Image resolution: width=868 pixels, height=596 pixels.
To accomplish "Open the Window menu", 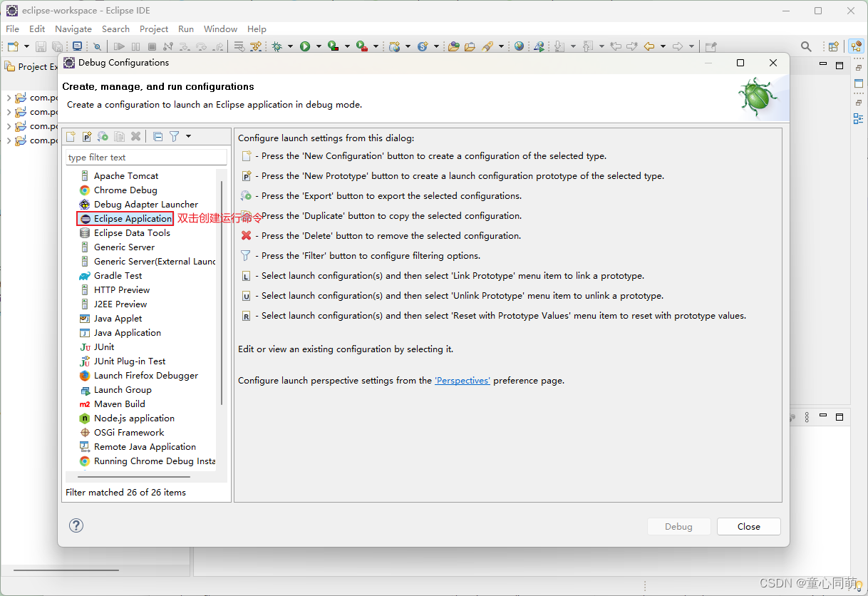I will pos(220,29).
